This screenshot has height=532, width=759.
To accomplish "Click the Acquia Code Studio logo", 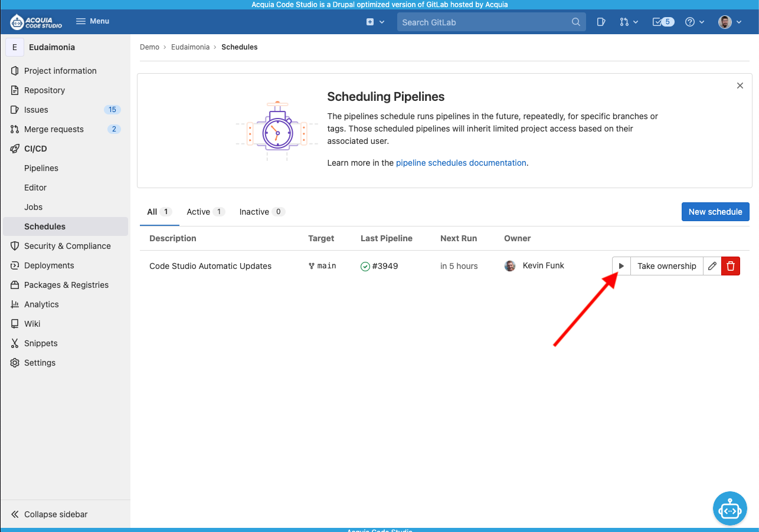I will click(x=36, y=22).
